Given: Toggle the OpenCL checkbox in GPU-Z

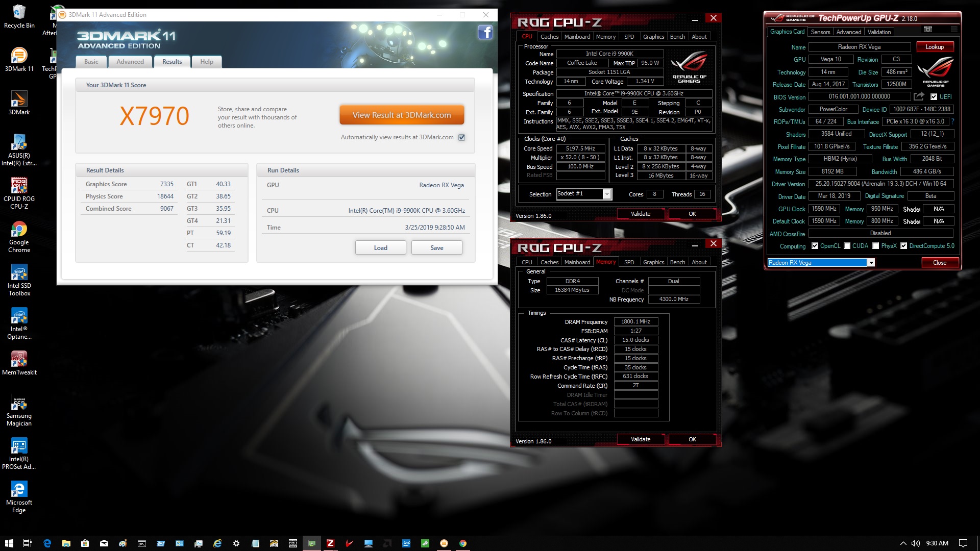Looking at the screenshot, I should 815,246.
